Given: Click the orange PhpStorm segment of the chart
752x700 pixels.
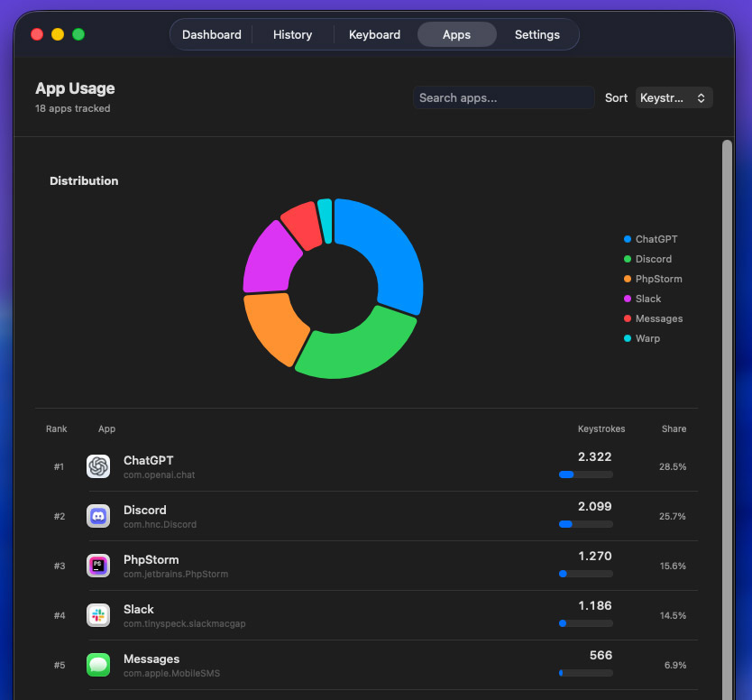Looking at the screenshot, I should (x=274, y=327).
